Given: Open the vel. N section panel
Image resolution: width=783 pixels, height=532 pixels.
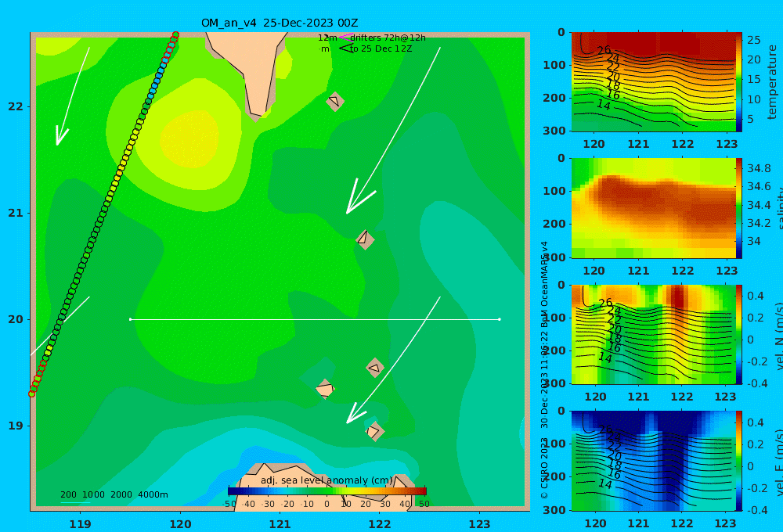Looking at the screenshot, I should tap(653, 334).
